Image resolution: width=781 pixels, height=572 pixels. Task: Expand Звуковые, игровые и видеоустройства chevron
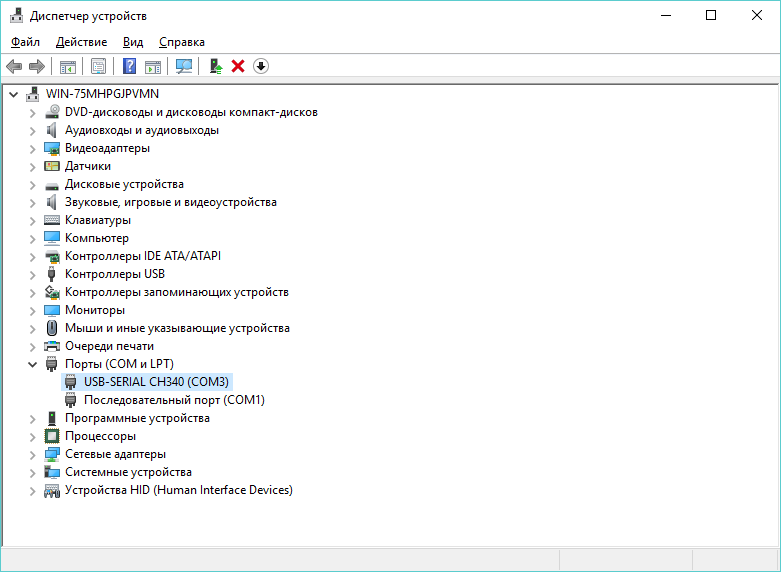[32, 203]
